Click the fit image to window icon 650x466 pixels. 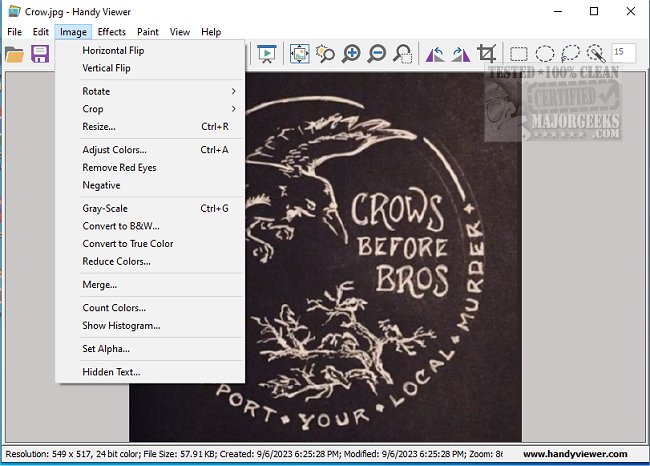[299, 54]
